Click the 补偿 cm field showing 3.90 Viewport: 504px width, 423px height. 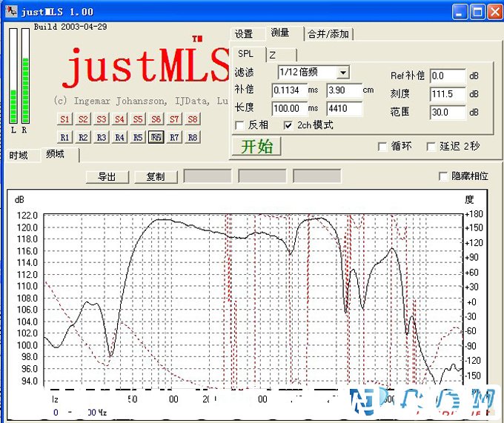[x=344, y=90]
